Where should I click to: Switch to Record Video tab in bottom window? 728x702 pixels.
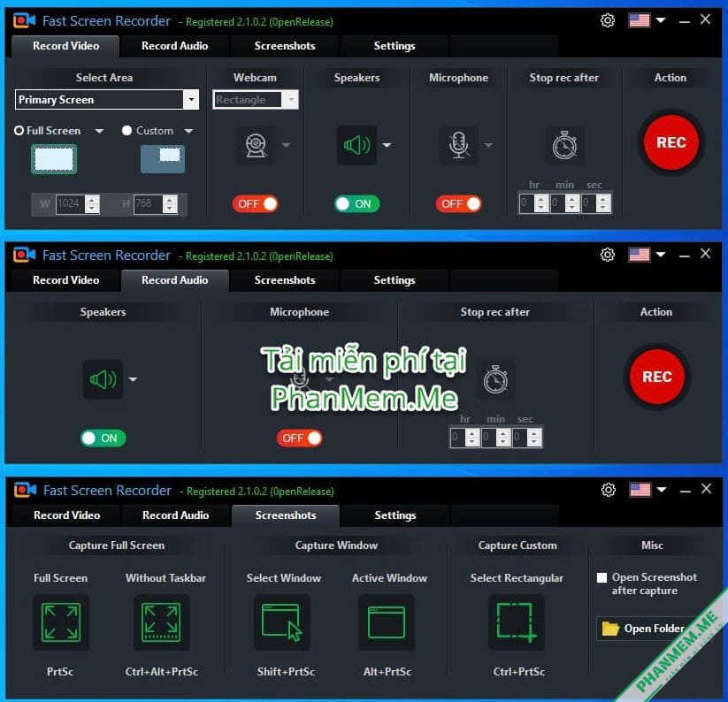[66, 515]
